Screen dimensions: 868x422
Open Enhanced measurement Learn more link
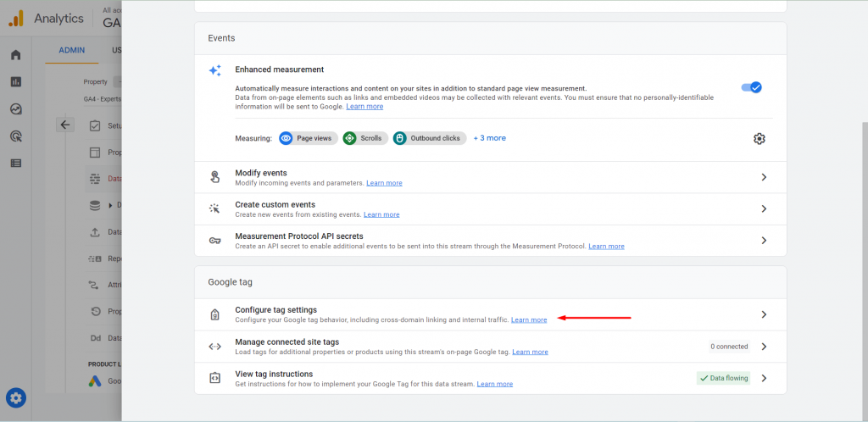[364, 106]
